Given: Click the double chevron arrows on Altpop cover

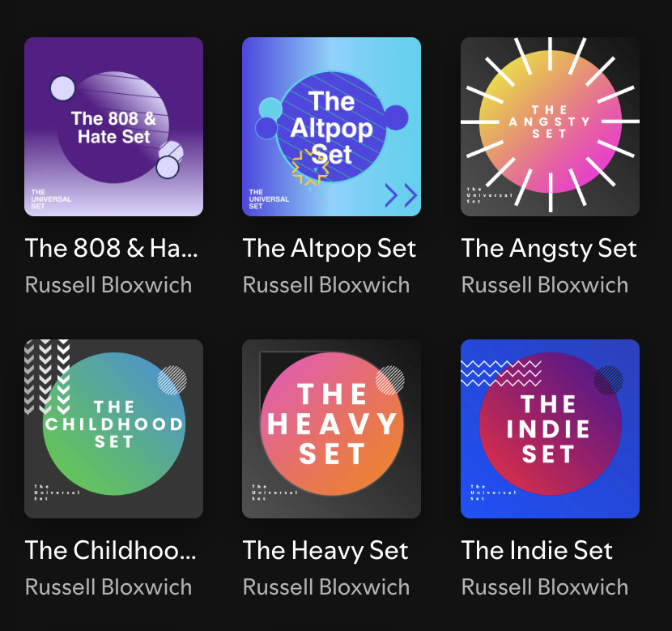Looking at the screenshot, I should pos(401,194).
